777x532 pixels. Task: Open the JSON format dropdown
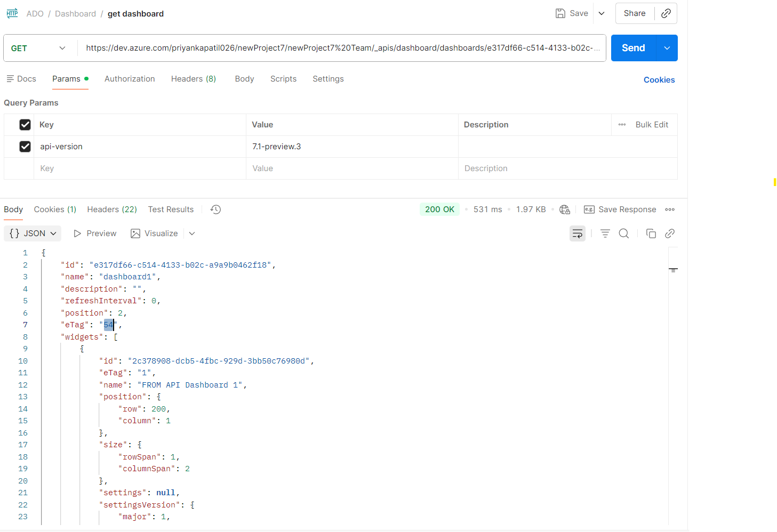(33, 233)
